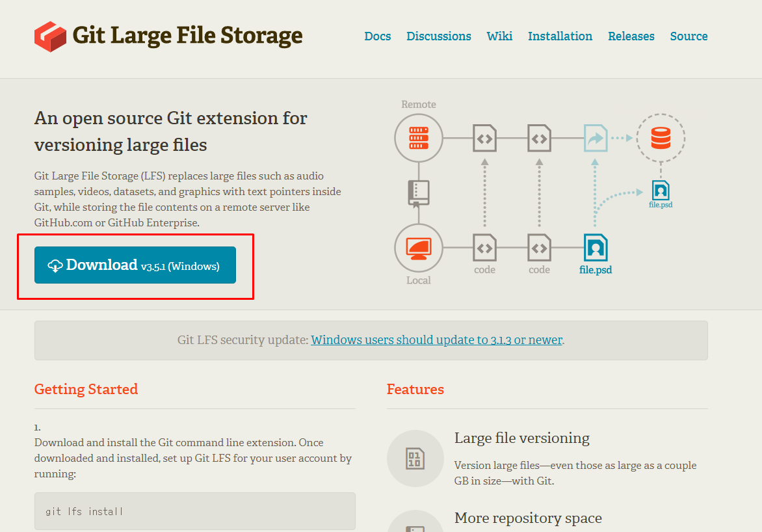Click the step '1.' number text
The width and height of the screenshot is (762, 532).
click(x=38, y=427)
